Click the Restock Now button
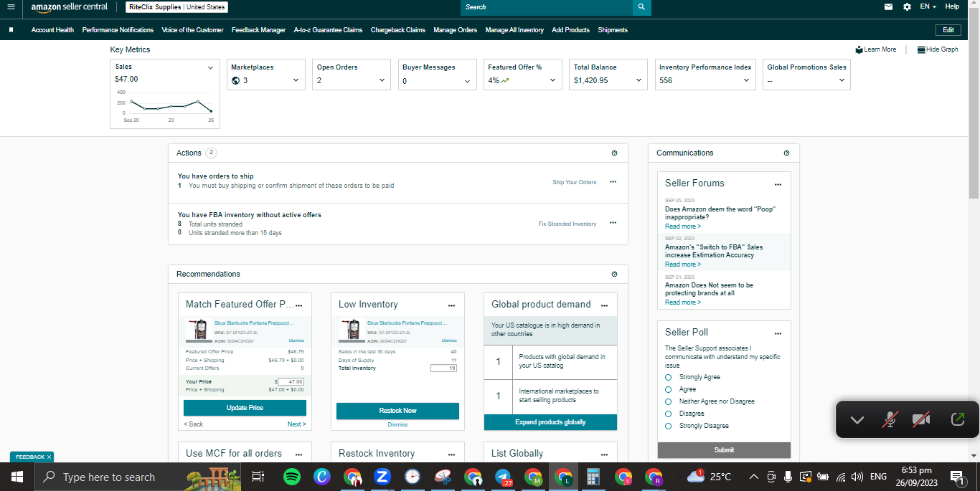 point(397,411)
